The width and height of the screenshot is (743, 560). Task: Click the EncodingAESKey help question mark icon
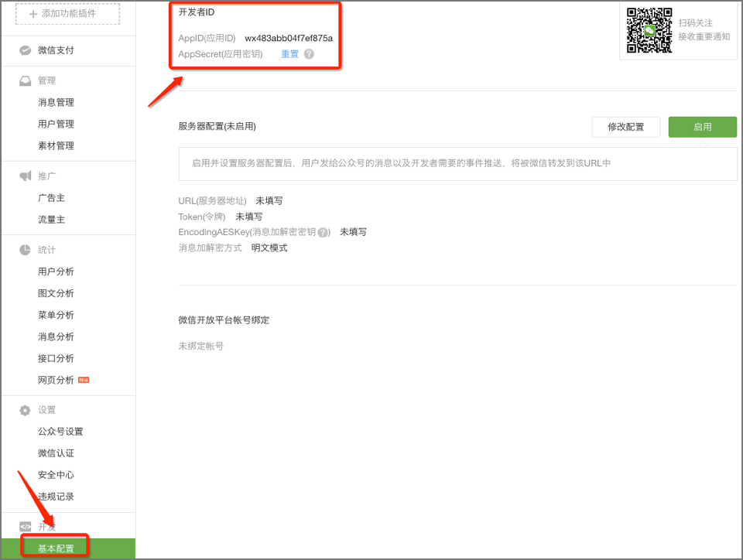pos(324,232)
